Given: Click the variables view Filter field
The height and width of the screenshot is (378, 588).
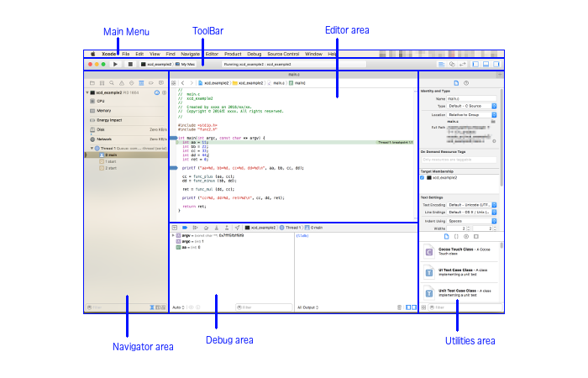Looking at the screenshot, I should (264, 307).
